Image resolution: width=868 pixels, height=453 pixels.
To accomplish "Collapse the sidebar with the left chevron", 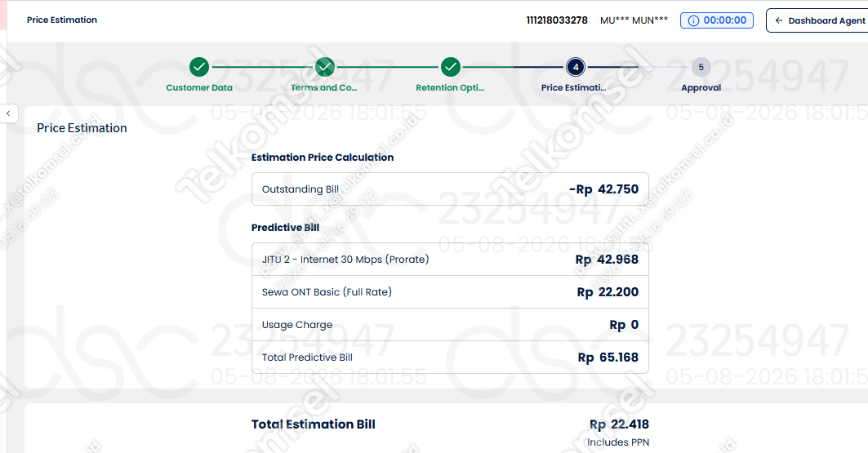I will [8, 113].
